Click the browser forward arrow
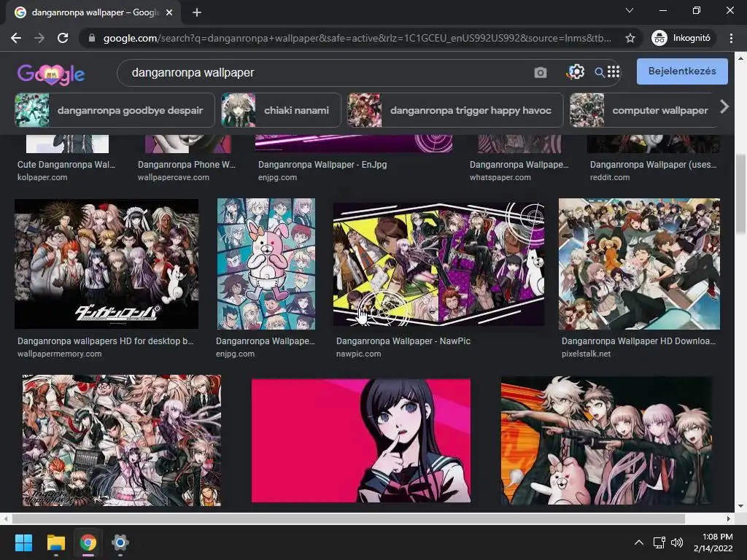This screenshot has width=747, height=560. [x=39, y=38]
